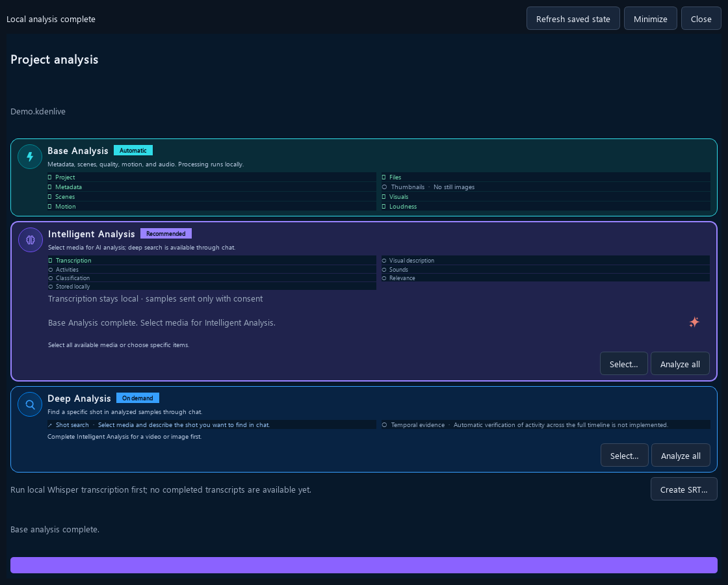Image resolution: width=728 pixels, height=585 pixels.
Task: Refresh the saved analysis state
Action: click(x=573, y=19)
